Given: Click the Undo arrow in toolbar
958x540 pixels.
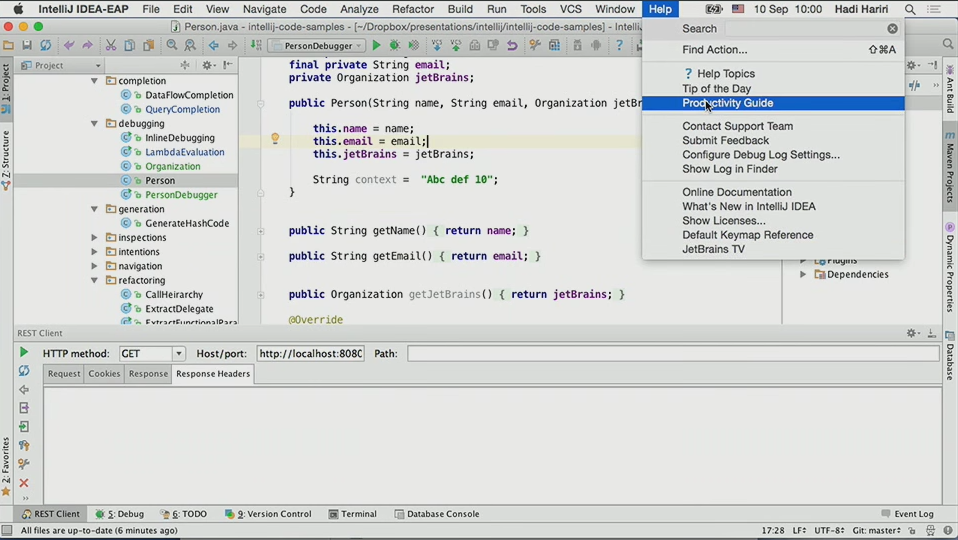Looking at the screenshot, I should (69, 45).
